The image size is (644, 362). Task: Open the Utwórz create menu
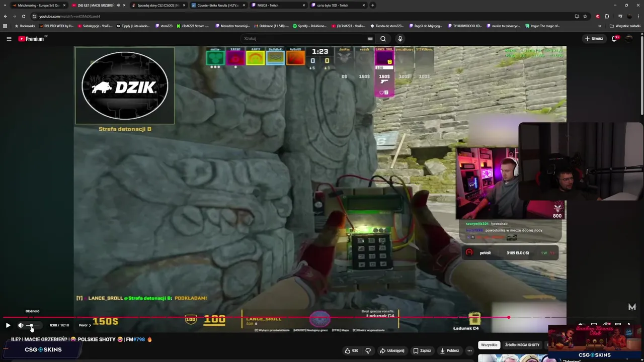coord(594,39)
